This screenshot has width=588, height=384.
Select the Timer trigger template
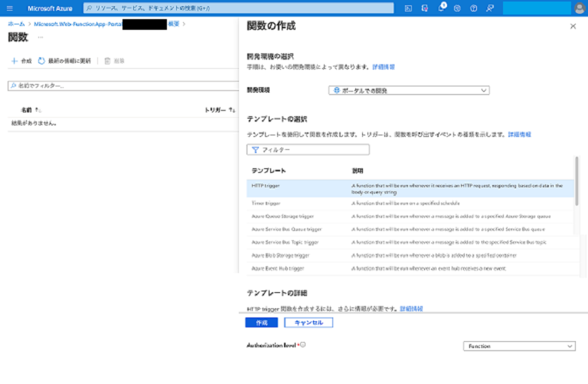[x=266, y=203]
